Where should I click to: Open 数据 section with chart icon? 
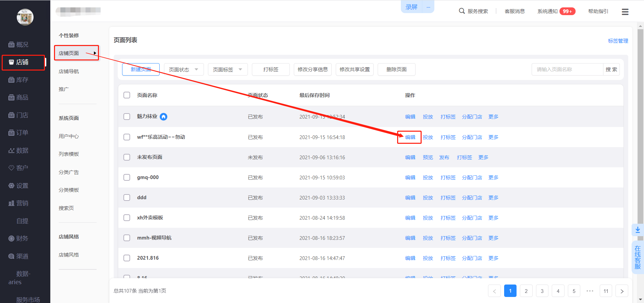pos(19,150)
